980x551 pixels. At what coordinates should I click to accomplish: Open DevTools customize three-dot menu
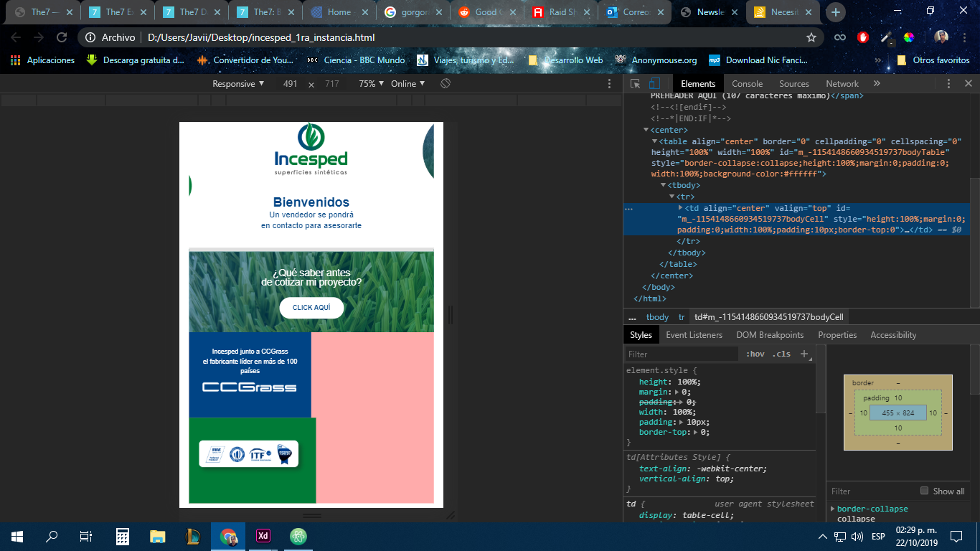coord(948,84)
